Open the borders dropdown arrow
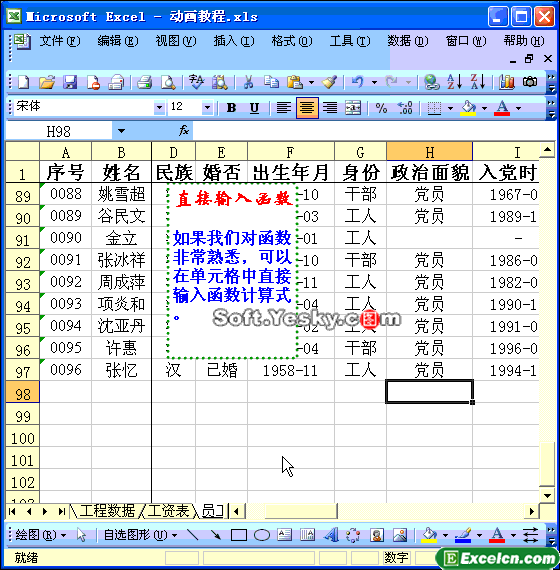This screenshot has width=560, height=570. click(x=450, y=108)
